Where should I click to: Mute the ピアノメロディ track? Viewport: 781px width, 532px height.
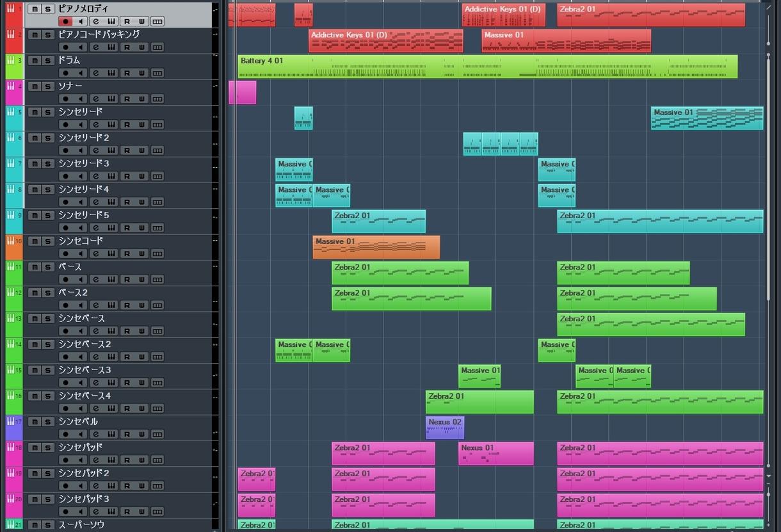(34, 9)
